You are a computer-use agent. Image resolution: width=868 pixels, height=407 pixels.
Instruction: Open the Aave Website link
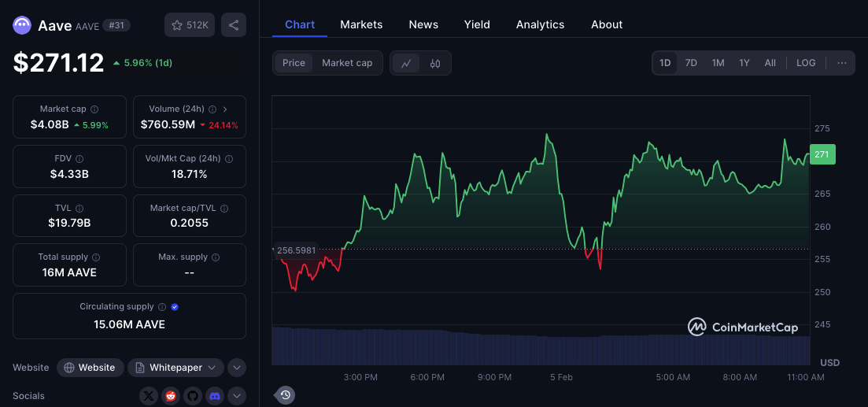pyautogui.click(x=90, y=368)
